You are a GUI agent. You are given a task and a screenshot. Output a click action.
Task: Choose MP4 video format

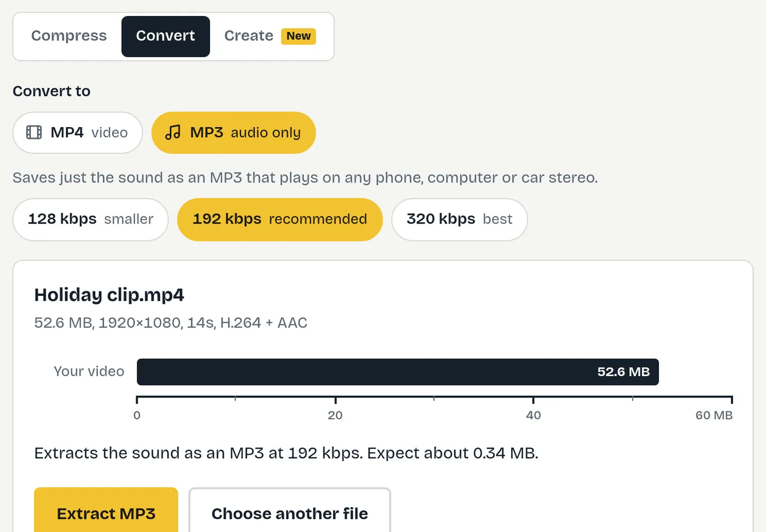[78, 132]
